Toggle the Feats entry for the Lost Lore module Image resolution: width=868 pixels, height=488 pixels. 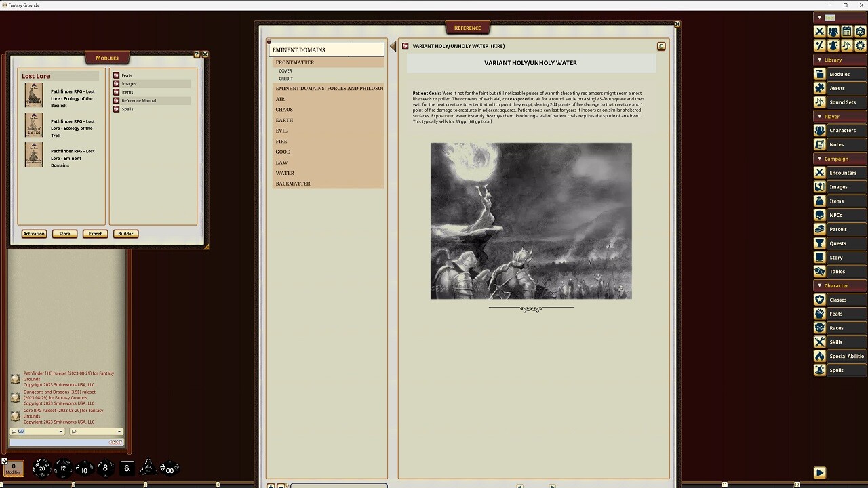[x=118, y=75]
